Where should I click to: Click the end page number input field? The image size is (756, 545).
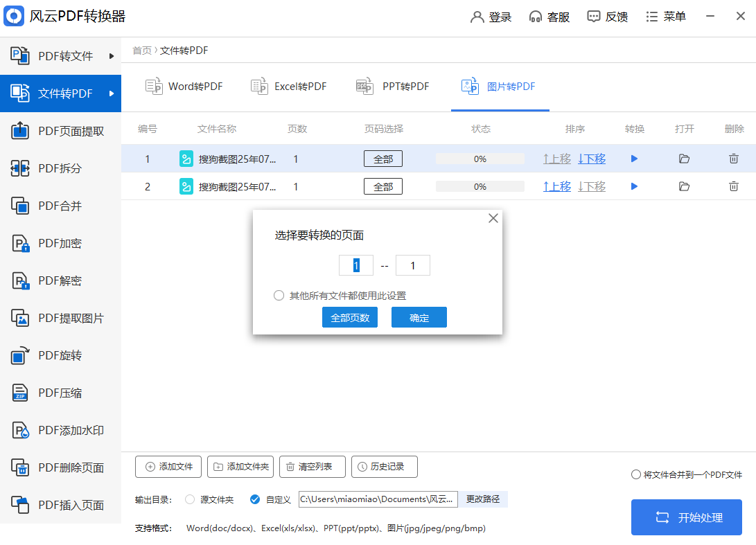[413, 265]
